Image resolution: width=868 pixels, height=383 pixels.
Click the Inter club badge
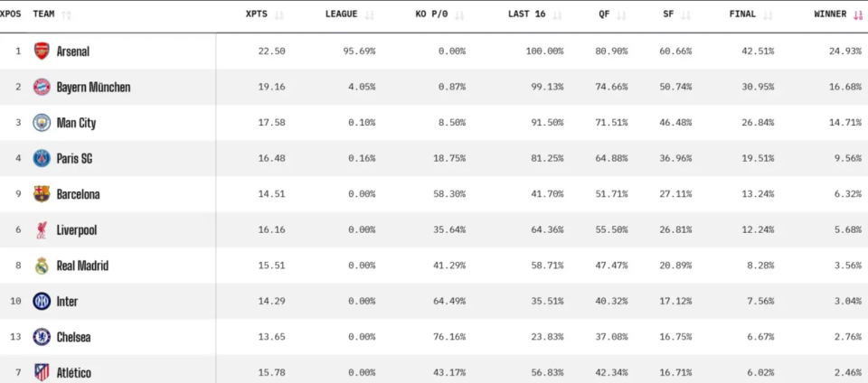pyautogui.click(x=42, y=301)
